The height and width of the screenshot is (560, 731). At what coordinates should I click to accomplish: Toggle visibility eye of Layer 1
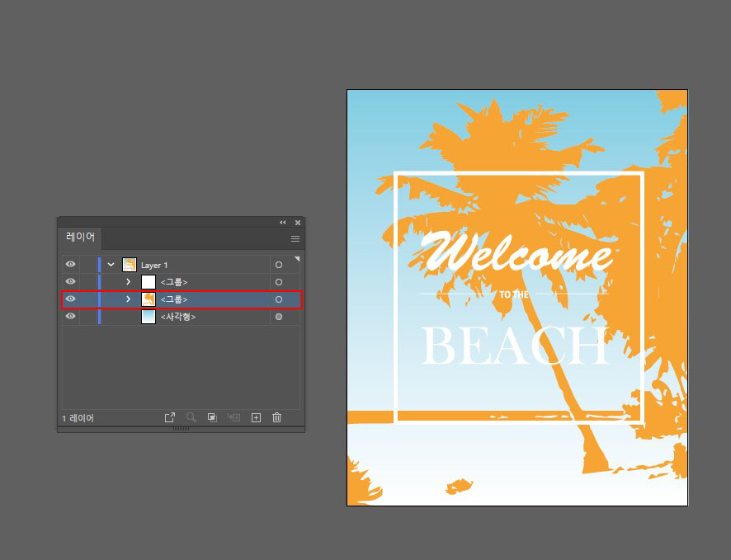70,264
